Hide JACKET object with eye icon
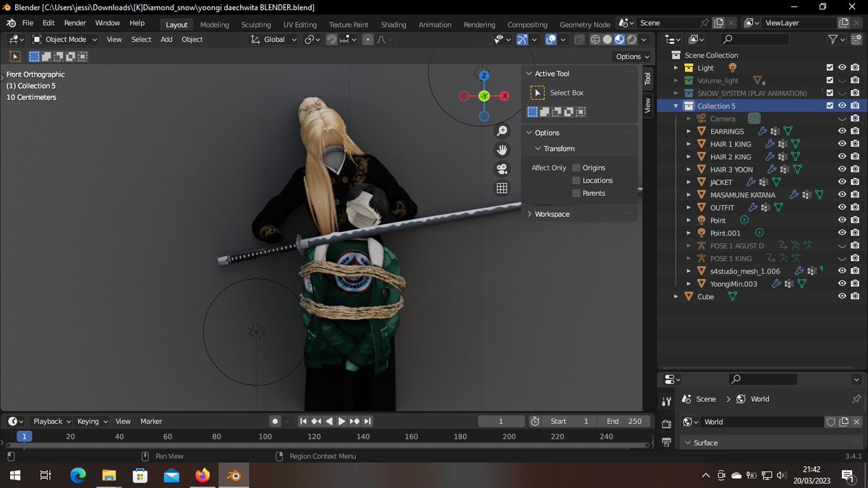 pyautogui.click(x=842, y=182)
